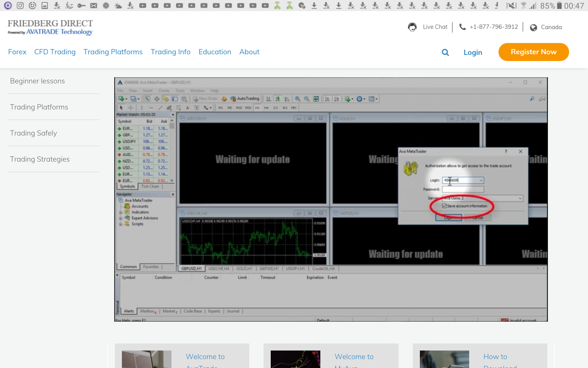This screenshot has height=368, width=588.
Task: Click the Zoom In magnifier in MetaTrader toolbar
Action: coord(297,99)
